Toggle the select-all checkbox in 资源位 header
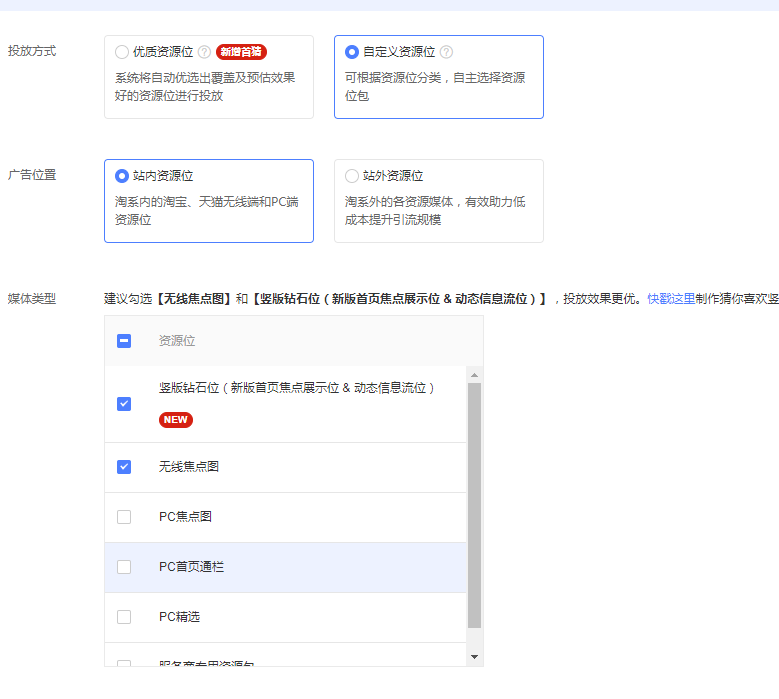Viewport: 779px width, 699px height. point(124,341)
